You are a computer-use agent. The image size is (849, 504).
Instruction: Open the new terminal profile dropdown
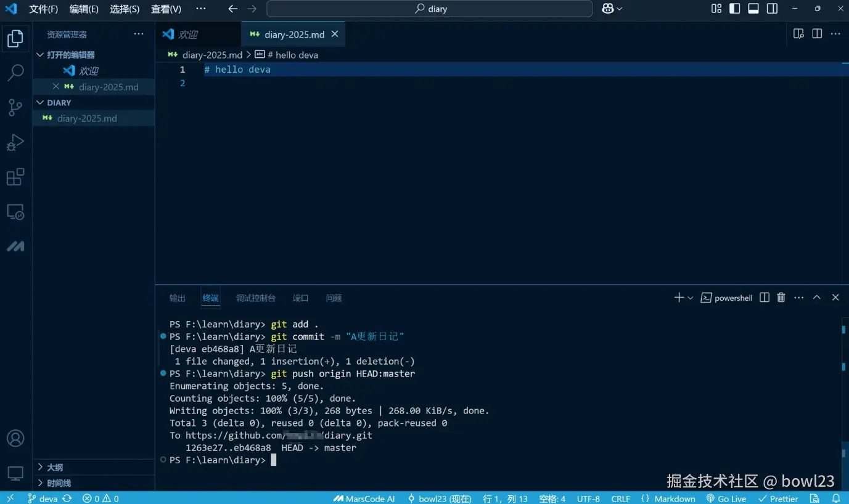point(690,298)
